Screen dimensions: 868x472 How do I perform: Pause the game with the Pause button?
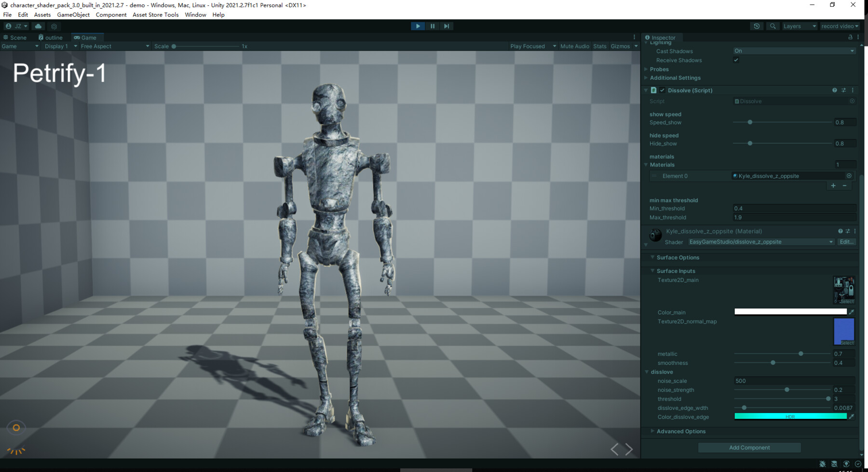[x=433, y=26]
